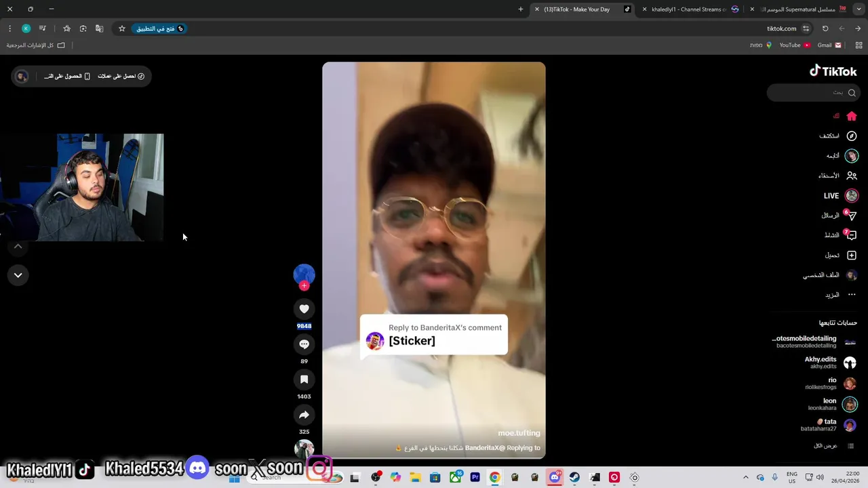Open Chrome apps grid icon
The width and height of the screenshot is (868, 488).
859,45
